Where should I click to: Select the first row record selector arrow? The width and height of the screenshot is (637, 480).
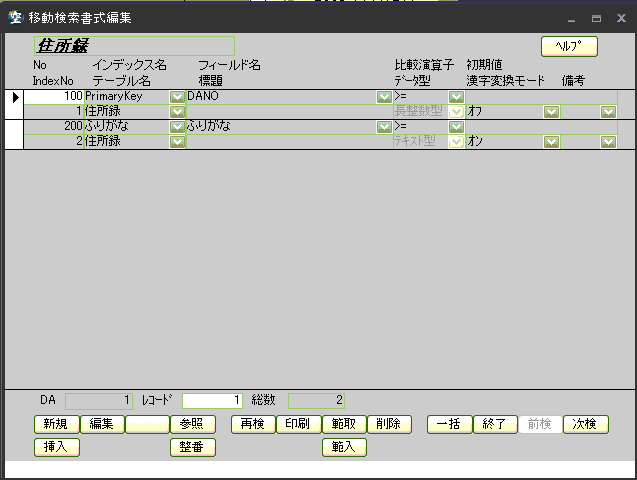(14, 98)
